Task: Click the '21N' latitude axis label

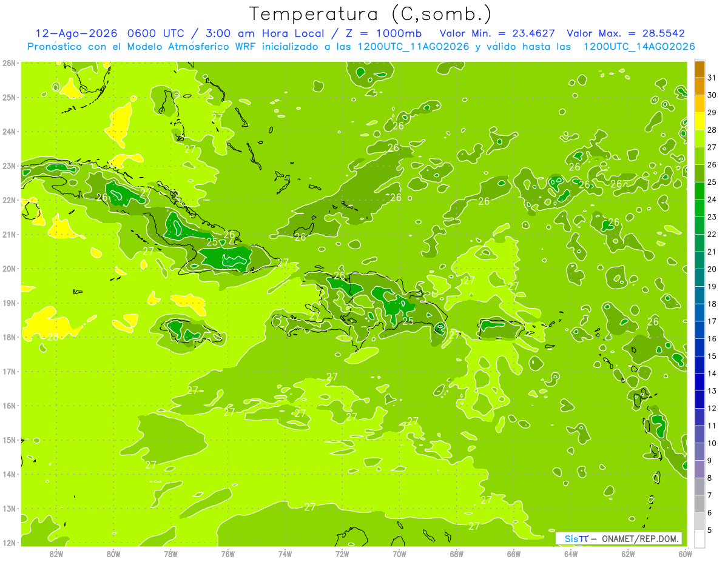Action: (x=8, y=234)
